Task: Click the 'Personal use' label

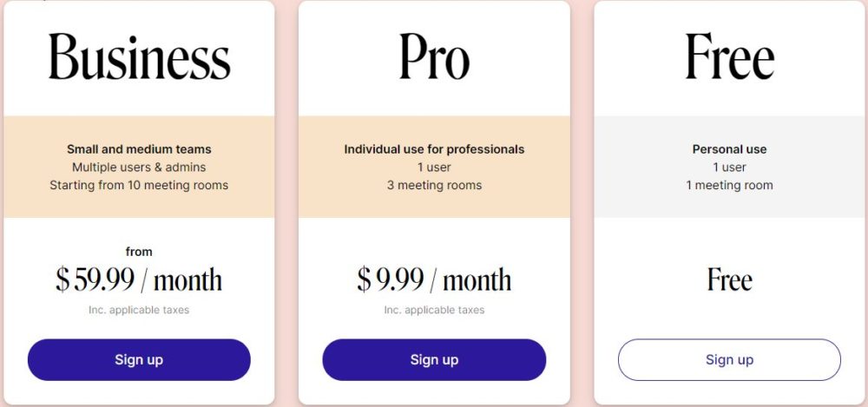Action: pyautogui.click(x=729, y=149)
